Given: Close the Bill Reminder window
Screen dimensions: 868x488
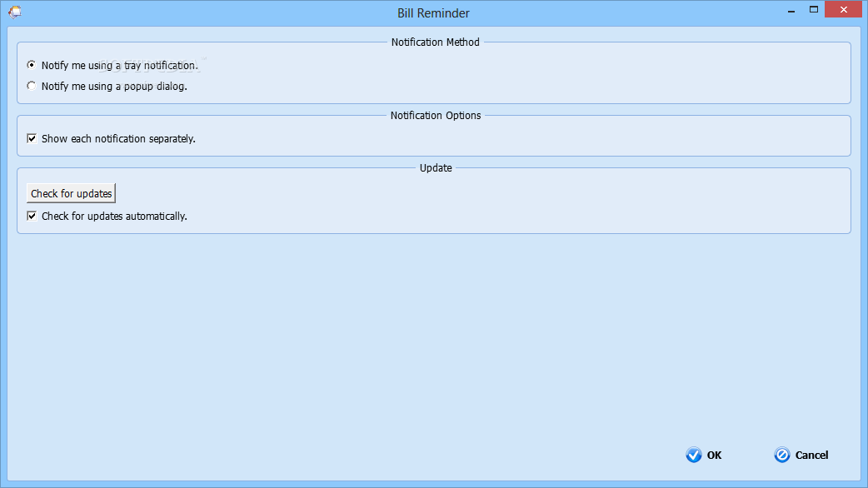Looking at the screenshot, I should [x=844, y=9].
